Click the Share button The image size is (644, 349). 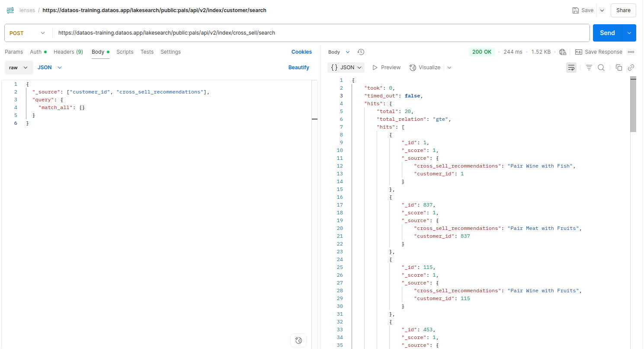(x=623, y=10)
